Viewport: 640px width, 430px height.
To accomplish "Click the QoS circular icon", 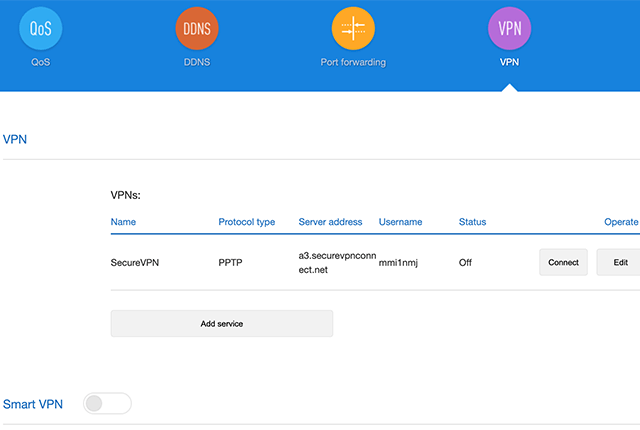I will (x=41, y=29).
